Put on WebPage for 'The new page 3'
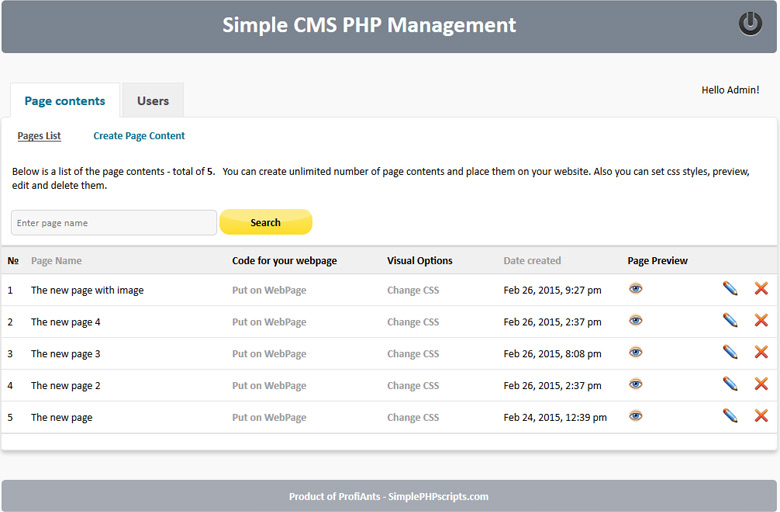 click(x=269, y=354)
